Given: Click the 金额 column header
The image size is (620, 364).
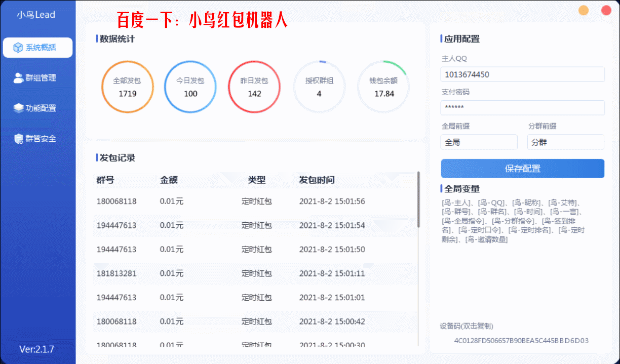Looking at the screenshot, I should [x=169, y=180].
